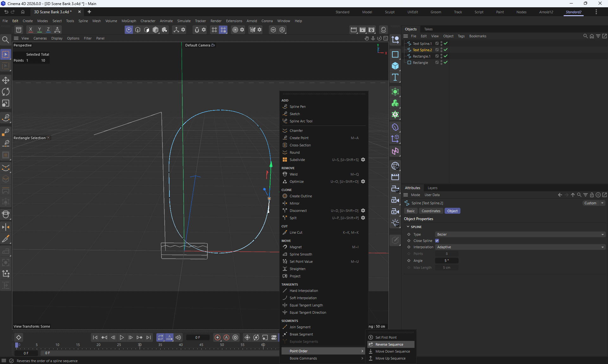Click the Angle value field

446,261
